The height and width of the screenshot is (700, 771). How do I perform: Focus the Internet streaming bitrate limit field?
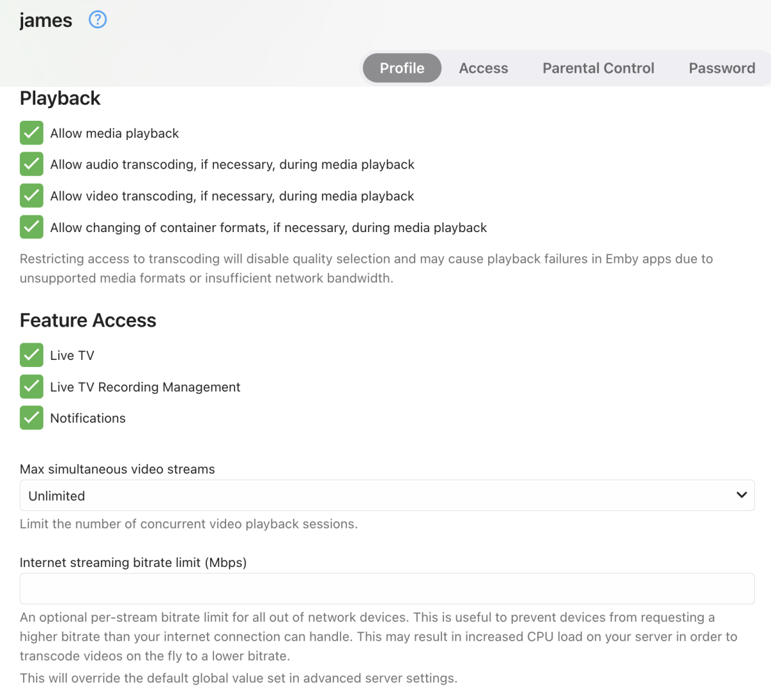(x=387, y=589)
